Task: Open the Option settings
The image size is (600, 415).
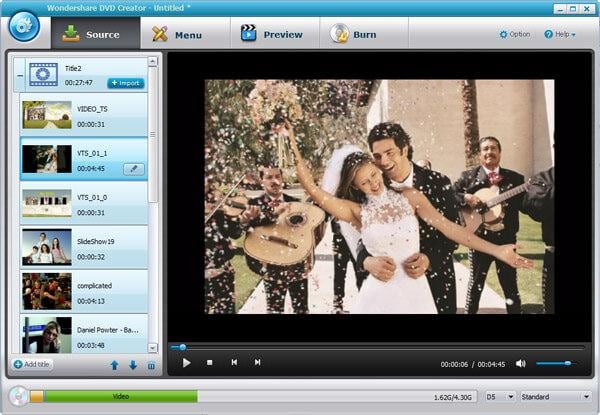Action: click(x=515, y=34)
